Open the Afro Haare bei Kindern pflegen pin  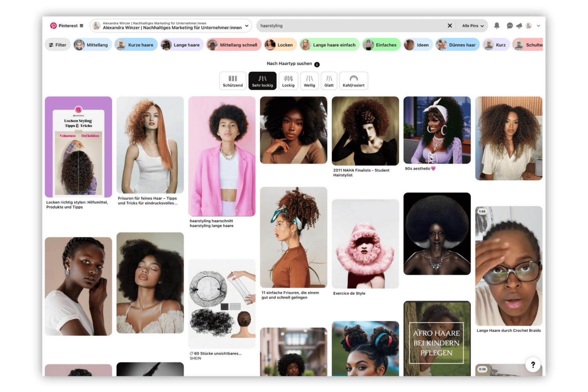pyautogui.click(x=437, y=338)
